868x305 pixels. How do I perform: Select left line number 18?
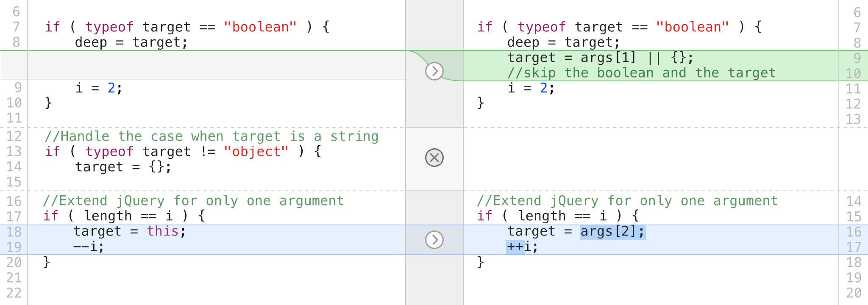(x=14, y=232)
